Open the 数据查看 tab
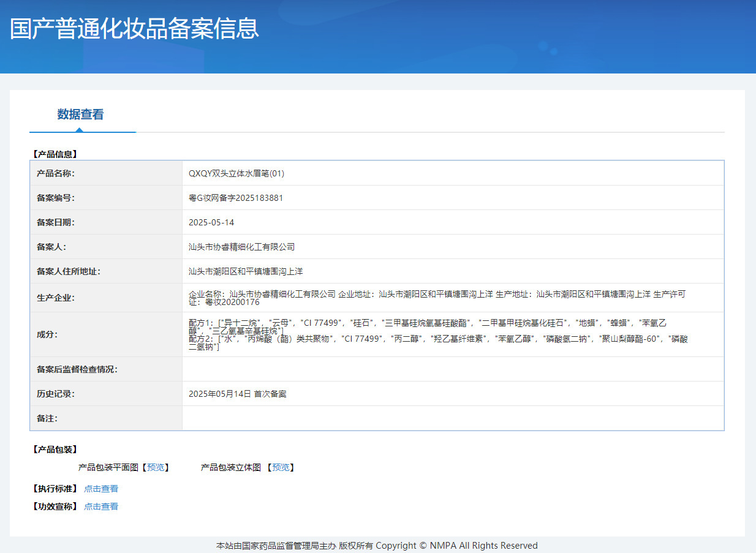This screenshot has width=756, height=553. click(80, 115)
